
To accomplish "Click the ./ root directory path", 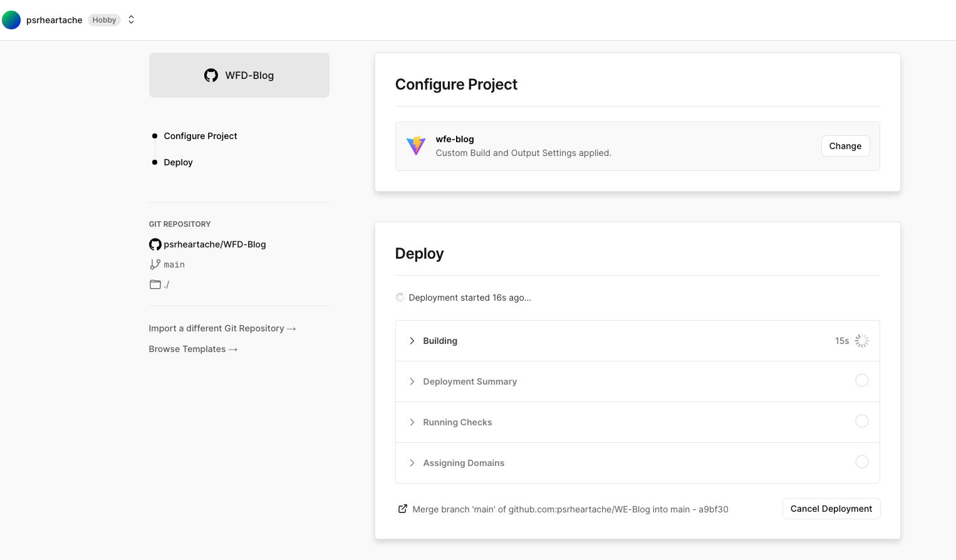I will point(167,284).
